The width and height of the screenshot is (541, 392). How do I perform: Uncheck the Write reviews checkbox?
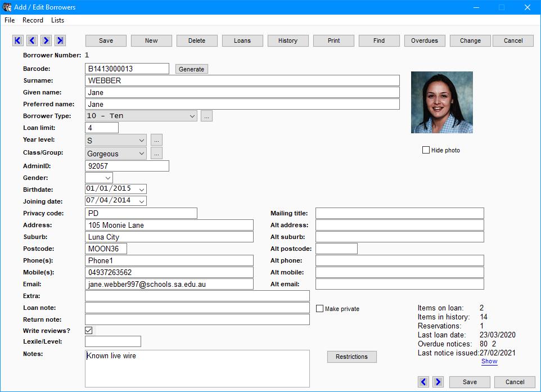[89, 331]
